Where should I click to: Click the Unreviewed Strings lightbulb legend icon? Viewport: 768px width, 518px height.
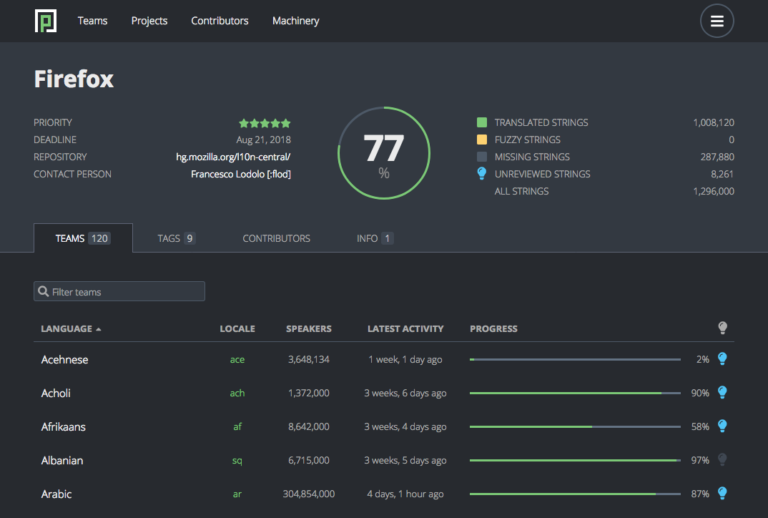482,174
